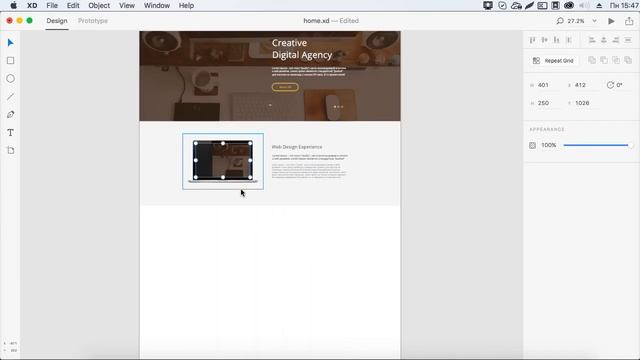Click the eject icon in menu bar
Image resolution: width=640 pixels, height=360 pixels.
[599, 6]
